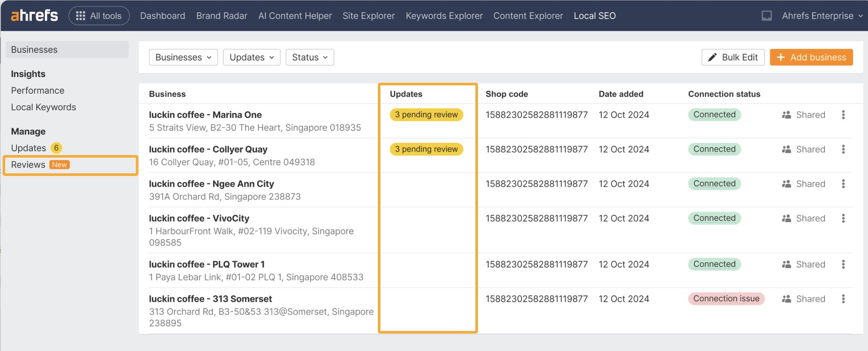Click the Shop code column header
The height and width of the screenshot is (351, 868).
(x=507, y=94)
